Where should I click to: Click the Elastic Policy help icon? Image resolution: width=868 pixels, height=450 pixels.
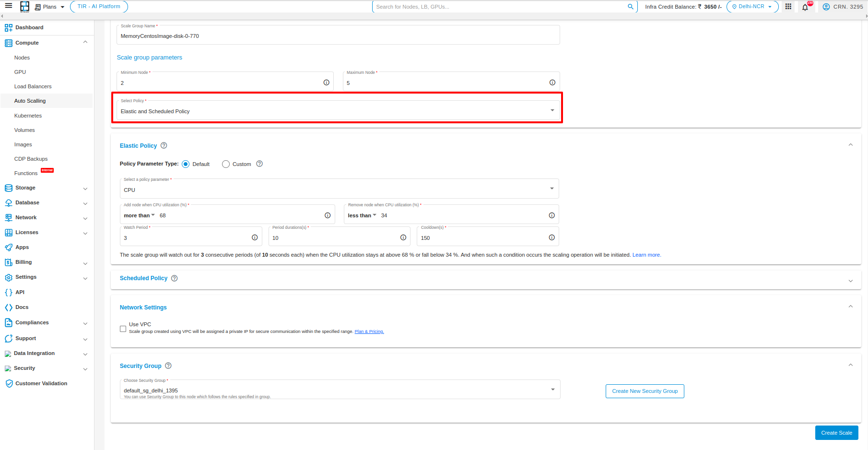164,145
